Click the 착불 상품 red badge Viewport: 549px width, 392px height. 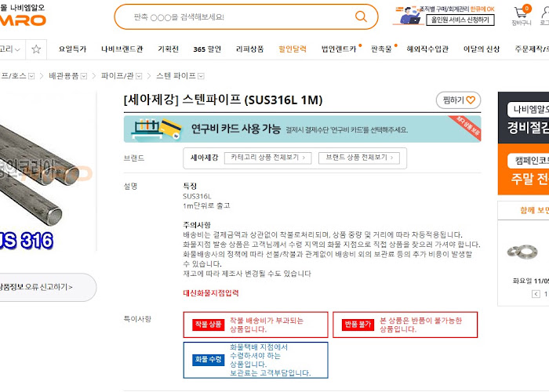coord(209,325)
